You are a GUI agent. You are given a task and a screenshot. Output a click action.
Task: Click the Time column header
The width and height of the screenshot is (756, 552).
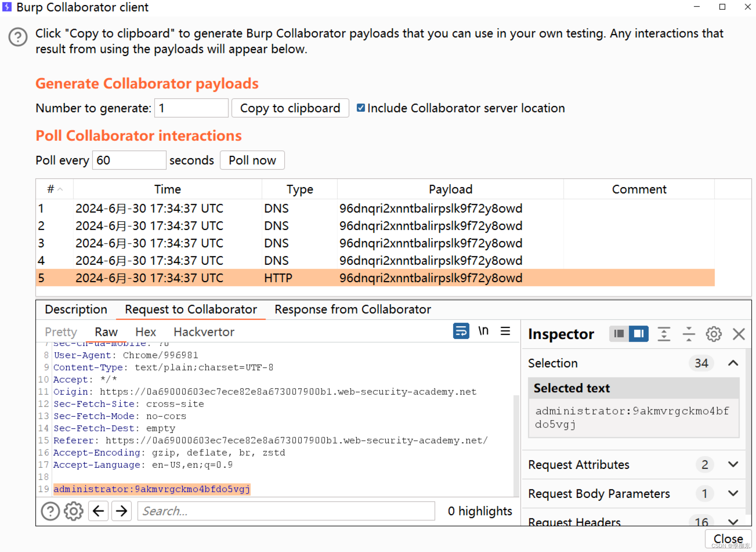[x=167, y=189]
